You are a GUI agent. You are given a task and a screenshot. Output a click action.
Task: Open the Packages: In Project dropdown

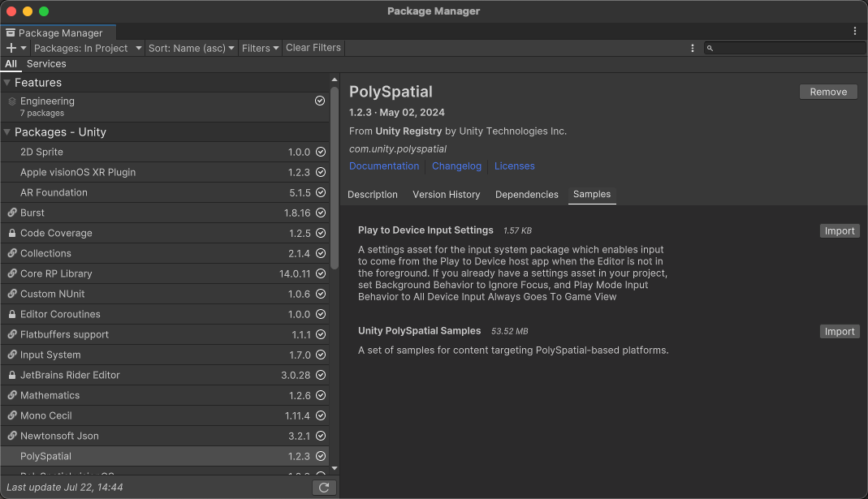pyautogui.click(x=87, y=48)
